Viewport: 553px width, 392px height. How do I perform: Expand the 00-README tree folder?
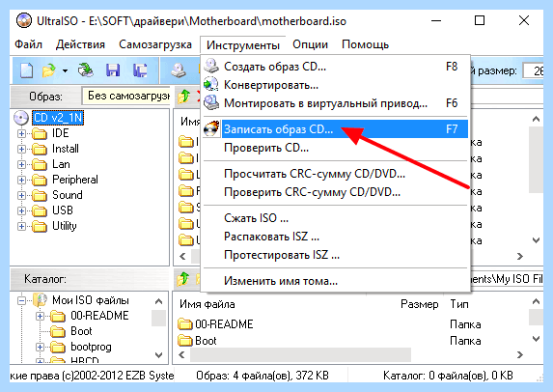click(x=40, y=317)
